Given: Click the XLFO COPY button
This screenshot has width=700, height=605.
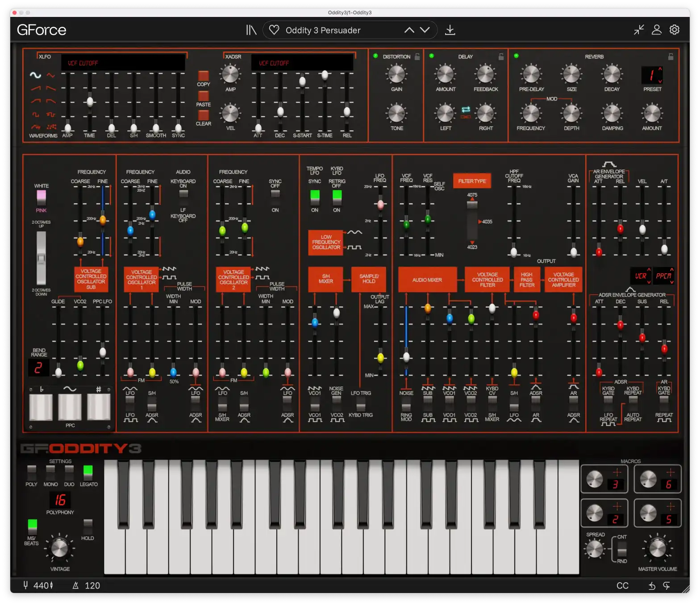Looking at the screenshot, I should 204,76.
